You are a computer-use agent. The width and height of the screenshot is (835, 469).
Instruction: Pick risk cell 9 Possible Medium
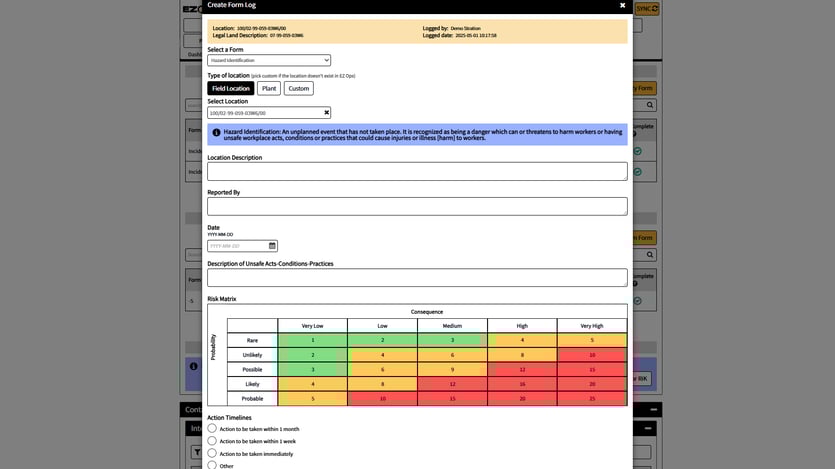(x=452, y=370)
